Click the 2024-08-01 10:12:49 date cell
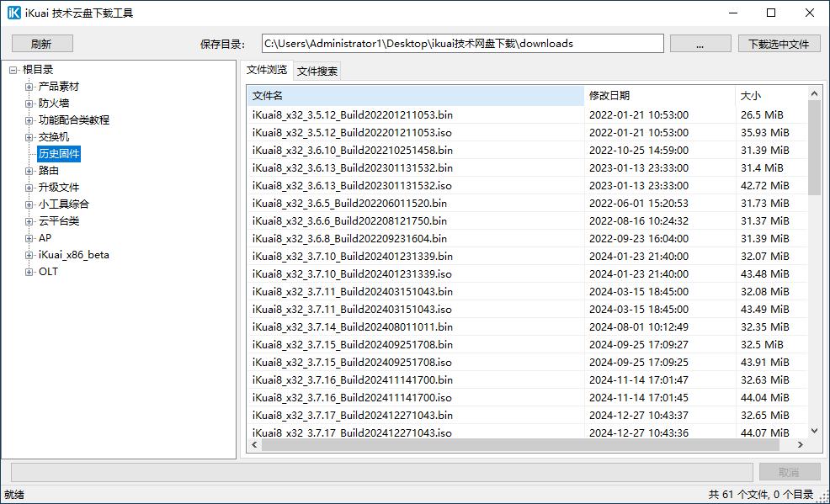The height and width of the screenshot is (504, 830). (x=639, y=327)
